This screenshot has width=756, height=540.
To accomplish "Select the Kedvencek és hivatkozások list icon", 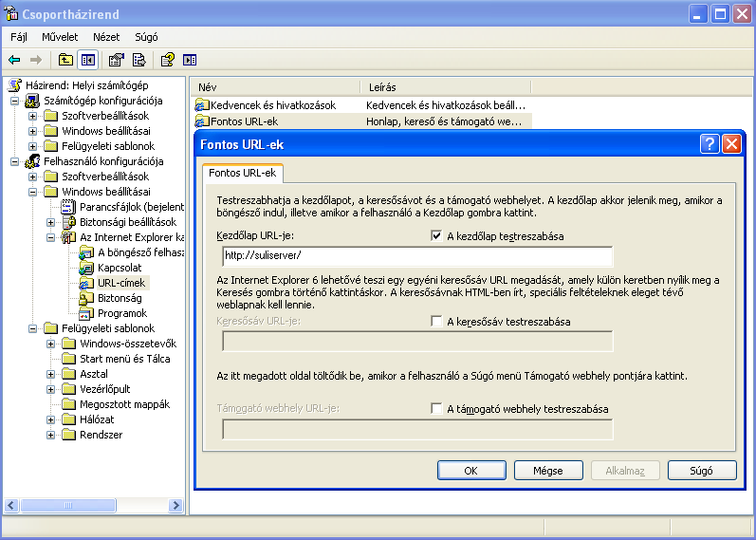I will (x=202, y=105).
